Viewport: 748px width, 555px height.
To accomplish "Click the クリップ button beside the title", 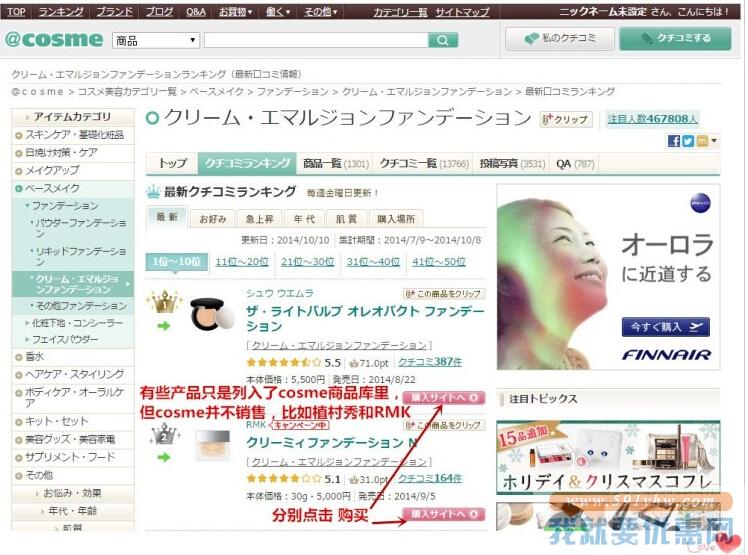I will tap(566, 119).
